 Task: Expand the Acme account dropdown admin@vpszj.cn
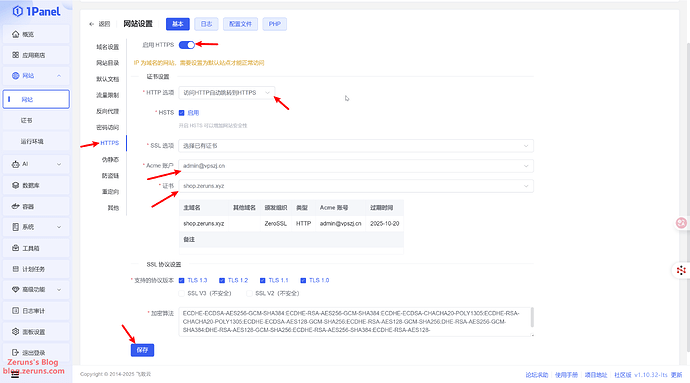pyautogui.click(x=356, y=166)
